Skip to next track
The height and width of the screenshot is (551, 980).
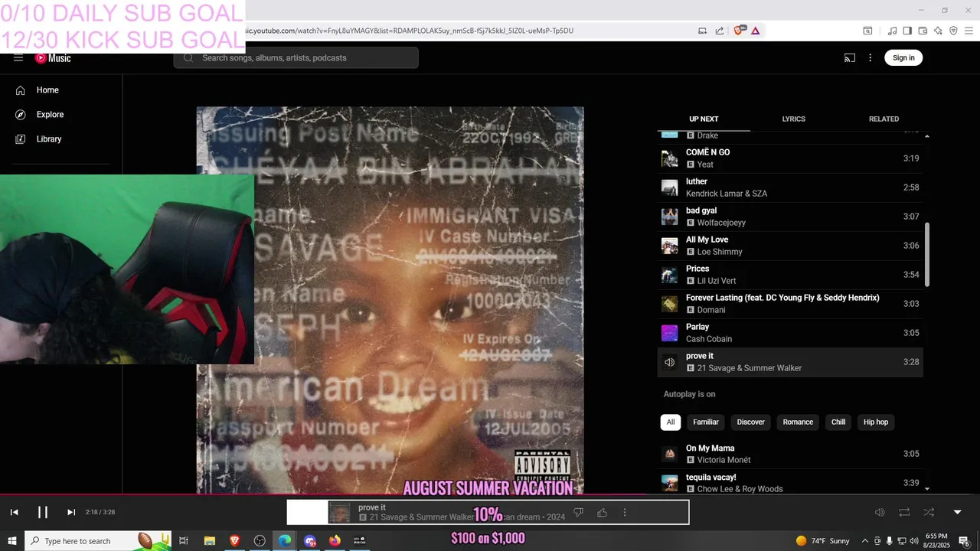coord(71,513)
